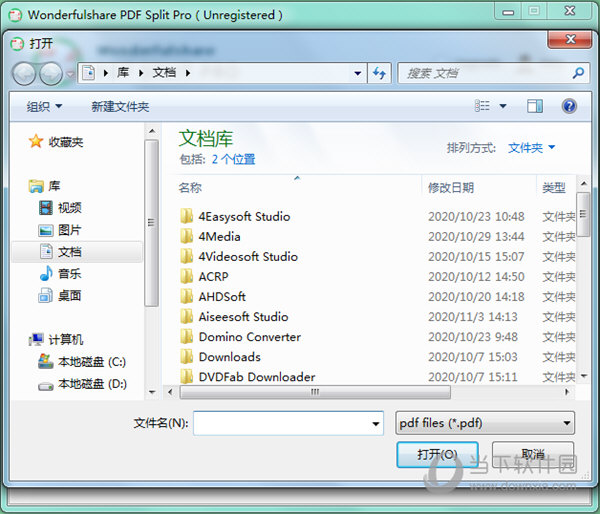Go back with the Back arrow button
600x514 pixels.
(24, 73)
